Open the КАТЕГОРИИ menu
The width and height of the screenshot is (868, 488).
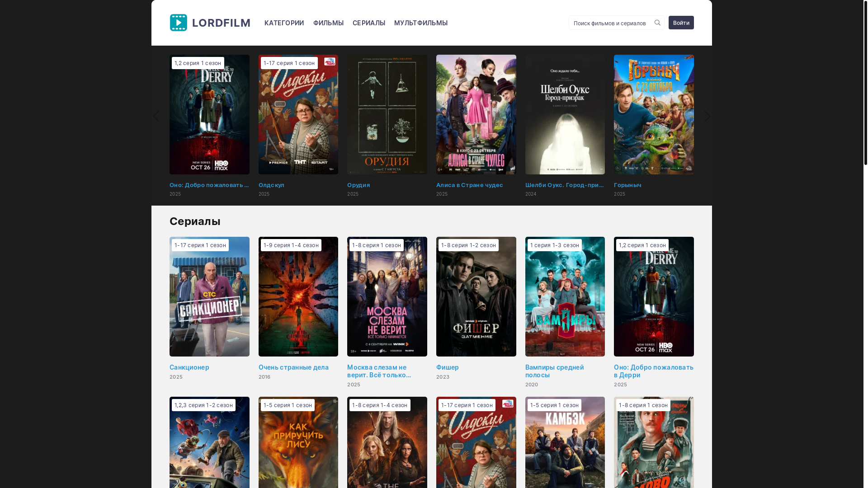click(284, 23)
